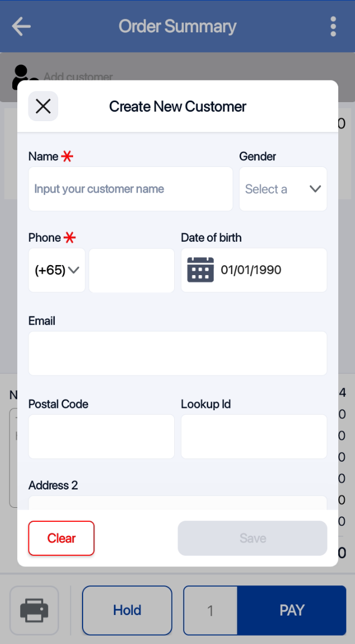355x644 pixels.
Task: Click the Gender dropdown chevron arrow
Action: tap(315, 189)
